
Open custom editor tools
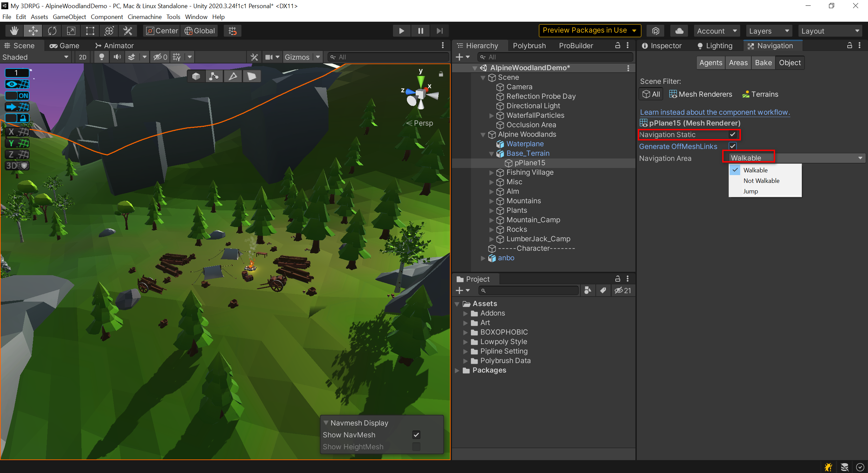pos(128,31)
